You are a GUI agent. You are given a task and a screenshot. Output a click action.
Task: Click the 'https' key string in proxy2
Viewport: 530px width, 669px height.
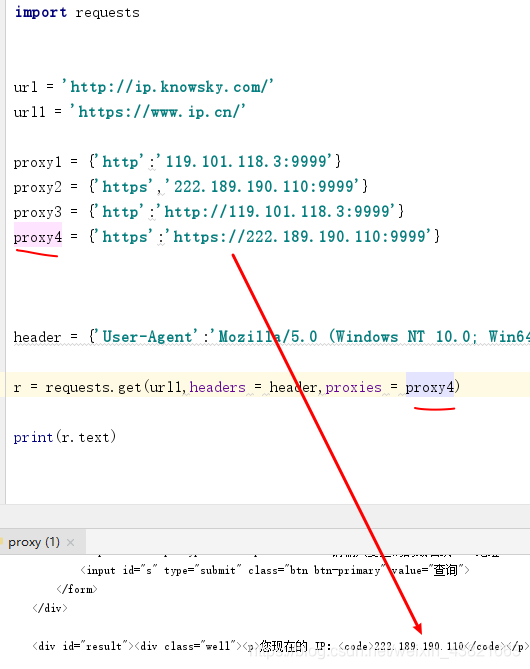tap(123, 186)
